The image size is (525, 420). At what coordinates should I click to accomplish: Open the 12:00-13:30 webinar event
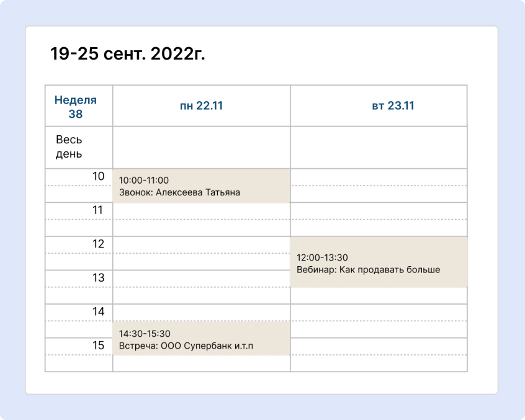pos(379,262)
